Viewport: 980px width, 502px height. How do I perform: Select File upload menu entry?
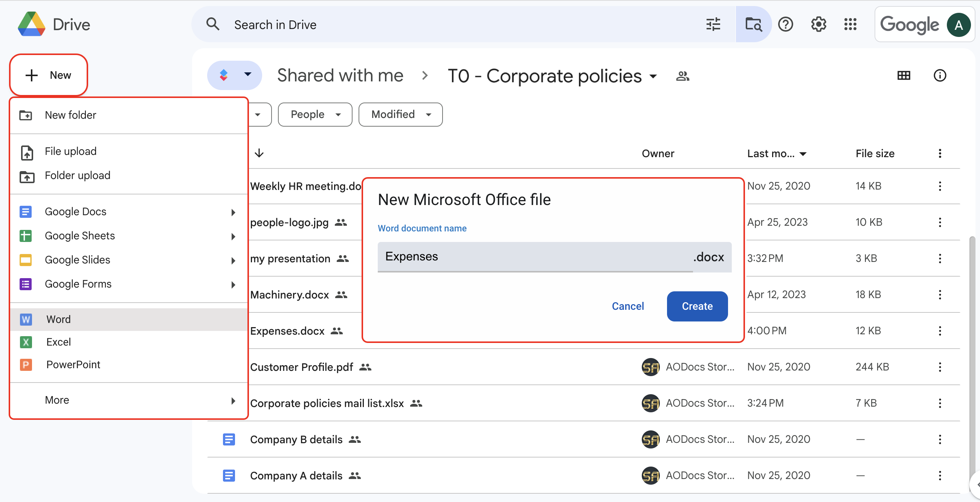[129, 152]
